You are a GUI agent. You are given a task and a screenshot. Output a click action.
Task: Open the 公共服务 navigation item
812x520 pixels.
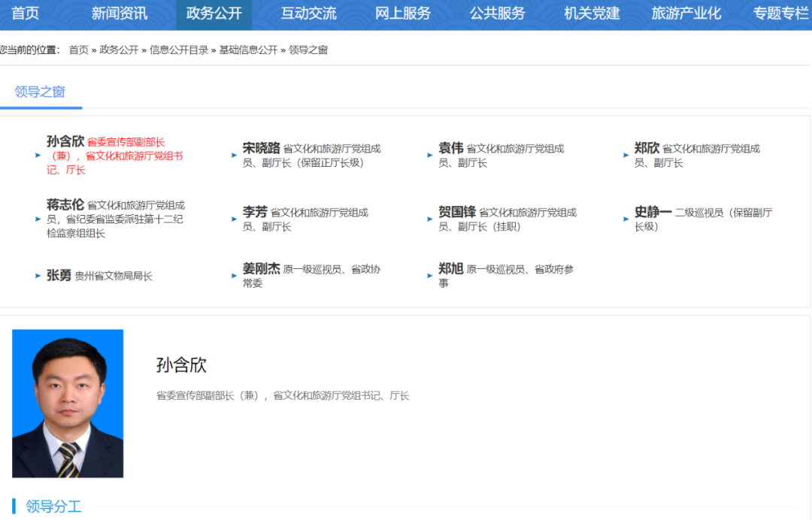coord(498,13)
